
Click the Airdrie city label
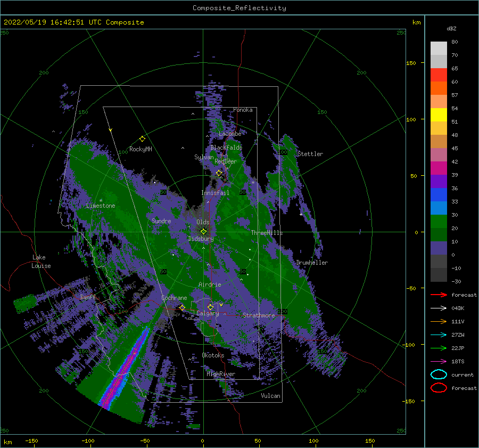[210, 284]
